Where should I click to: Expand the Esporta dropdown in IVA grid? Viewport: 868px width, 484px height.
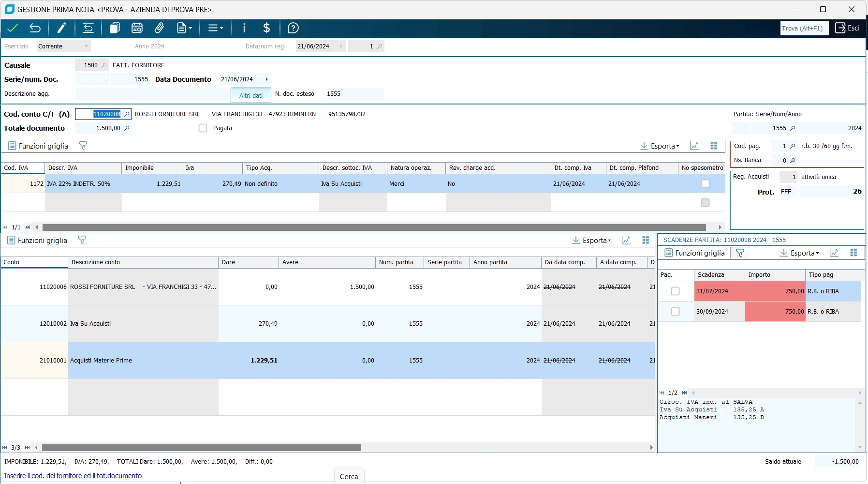[660, 146]
